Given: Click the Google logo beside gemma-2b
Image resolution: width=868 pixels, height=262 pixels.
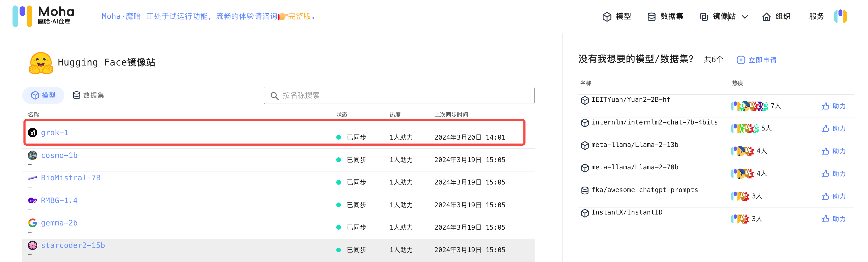Looking at the screenshot, I should [33, 223].
